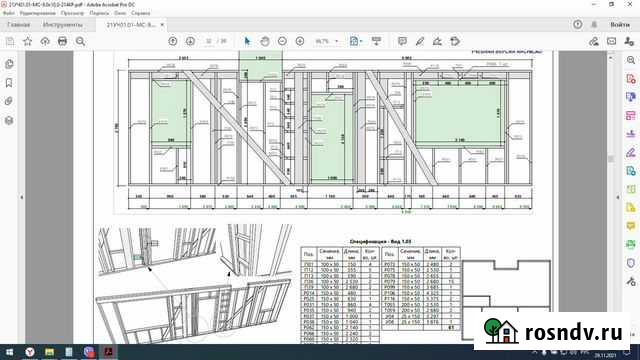The image size is (640, 360).
Task: Add a sticky note comment
Action: (x=402, y=41)
